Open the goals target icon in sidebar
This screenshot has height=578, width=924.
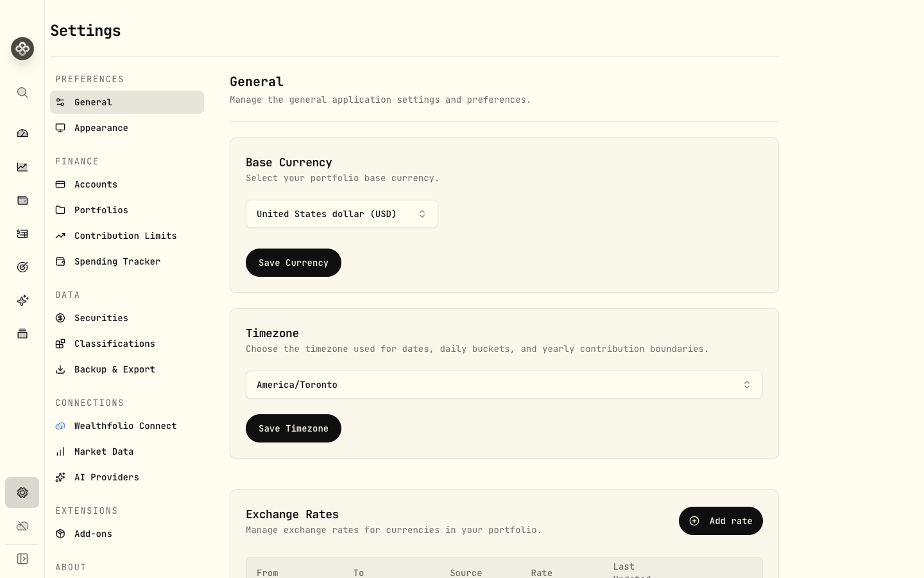click(22, 267)
